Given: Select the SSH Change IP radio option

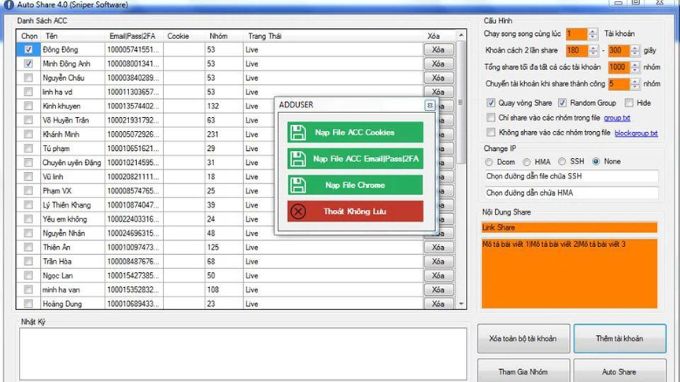Looking at the screenshot, I should (x=562, y=161).
